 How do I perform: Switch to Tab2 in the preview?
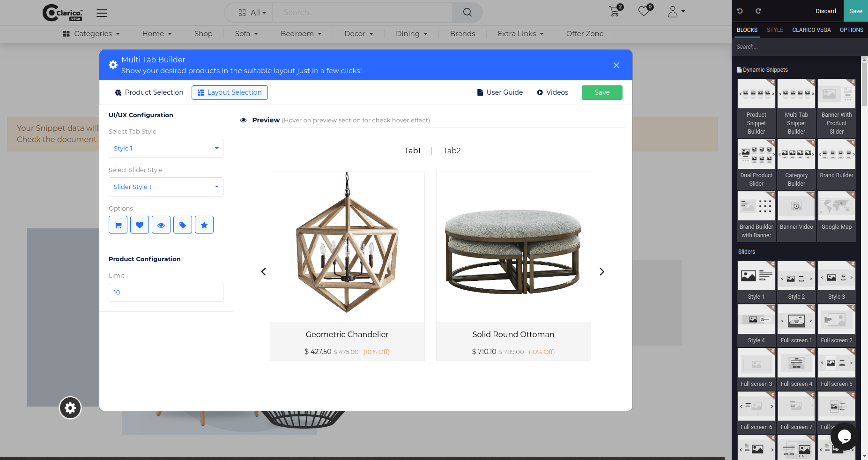click(452, 151)
